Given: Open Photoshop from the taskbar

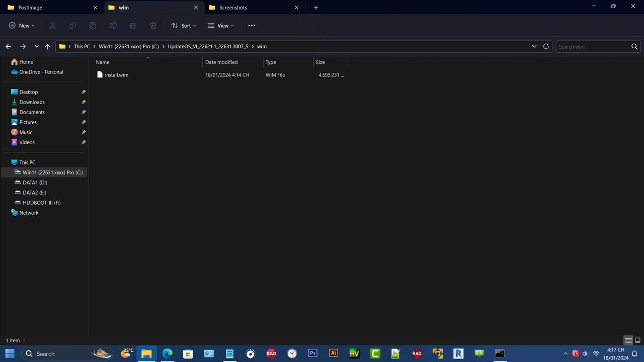Looking at the screenshot, I should pos(312,353).
